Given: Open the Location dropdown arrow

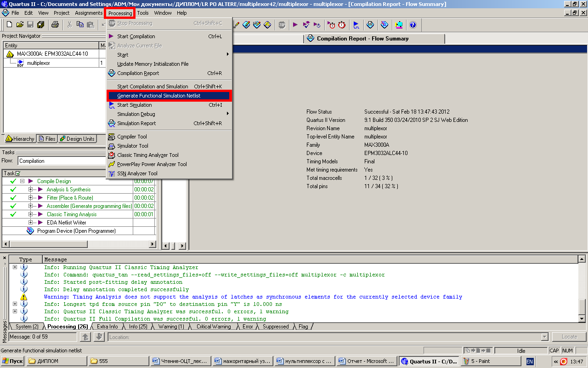Looking at the screenshot, I should click(545, 337).
